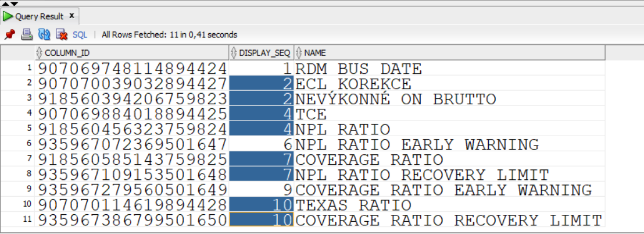The image size is (644, 234).
Task: Click the NPL RATIO RECOVERY LIMIT cell
Action: (449, 175)
